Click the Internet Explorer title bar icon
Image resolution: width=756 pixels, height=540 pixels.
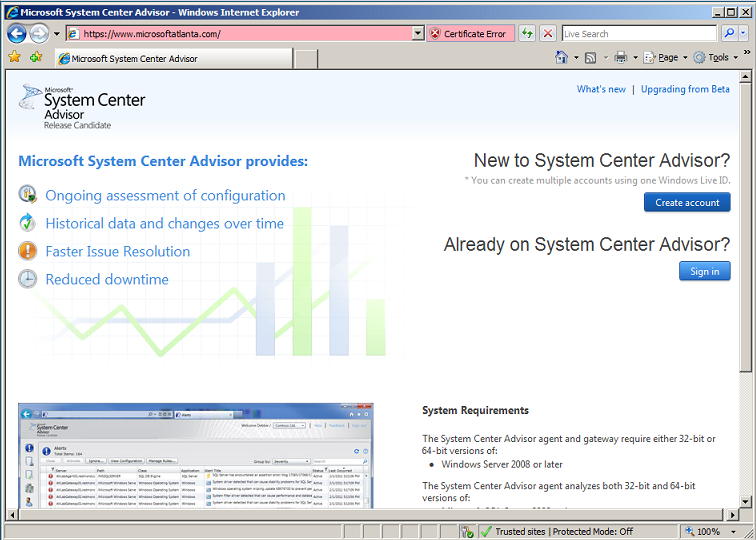coord(13,12)
